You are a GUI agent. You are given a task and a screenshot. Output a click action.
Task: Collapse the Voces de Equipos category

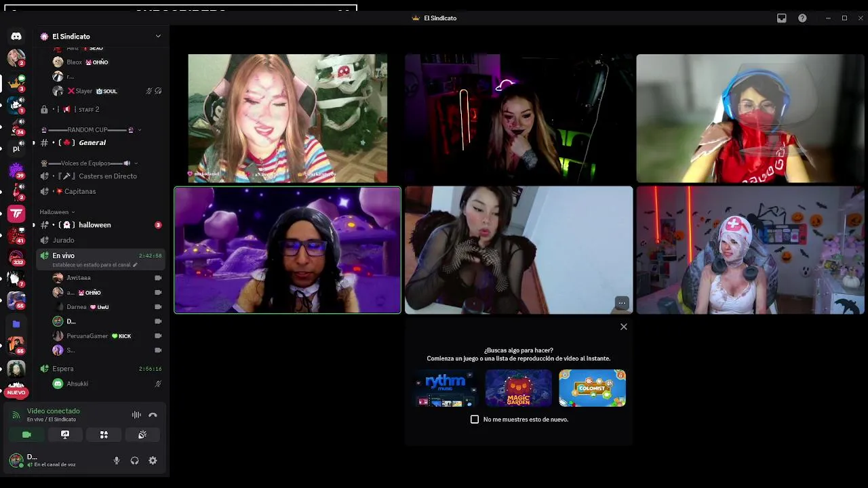click(x=89, y=163)
